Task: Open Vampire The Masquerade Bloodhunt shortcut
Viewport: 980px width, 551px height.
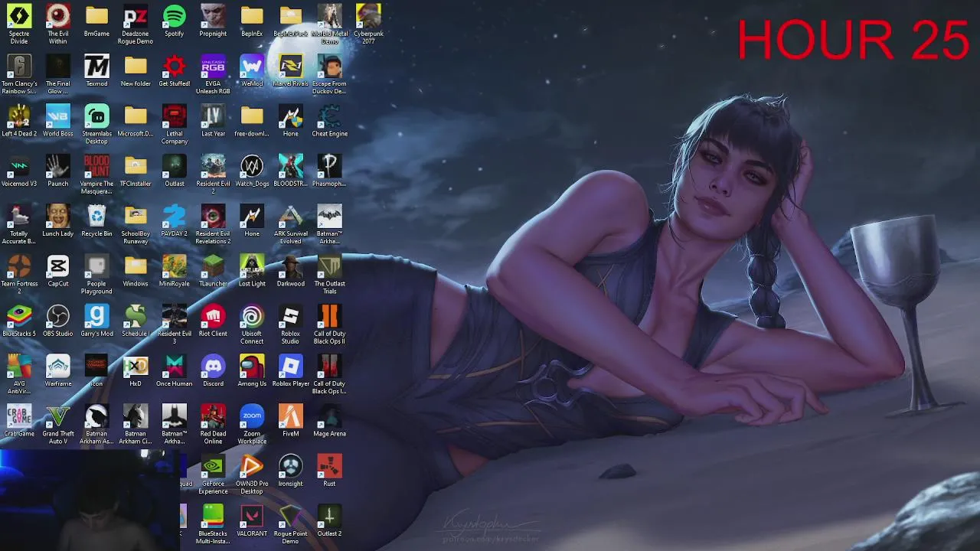Action: click(96, 166)
